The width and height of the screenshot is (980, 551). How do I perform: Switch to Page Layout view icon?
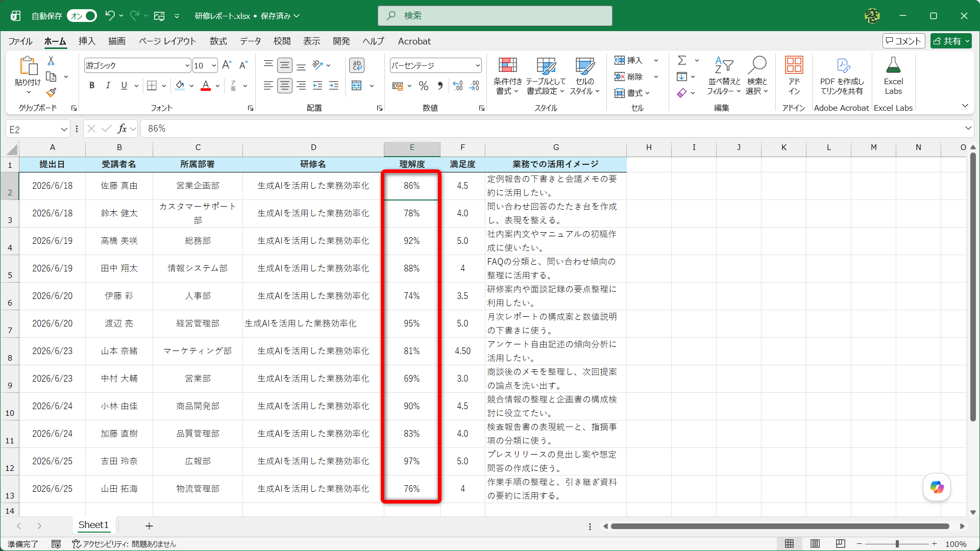pyautogui.click(x=815, y=544)
